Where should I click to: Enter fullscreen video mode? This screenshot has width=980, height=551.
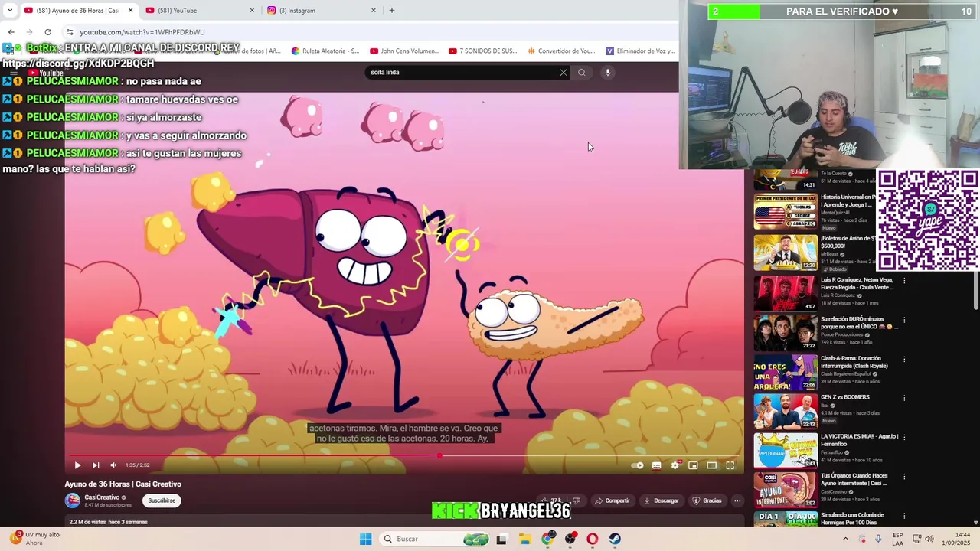coord(730,465)
